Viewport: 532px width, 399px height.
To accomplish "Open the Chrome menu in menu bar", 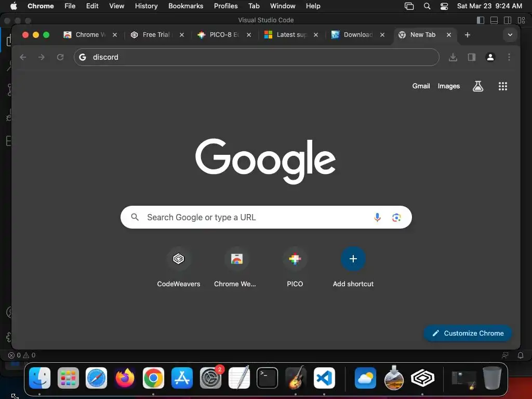I will coord(41,6).
